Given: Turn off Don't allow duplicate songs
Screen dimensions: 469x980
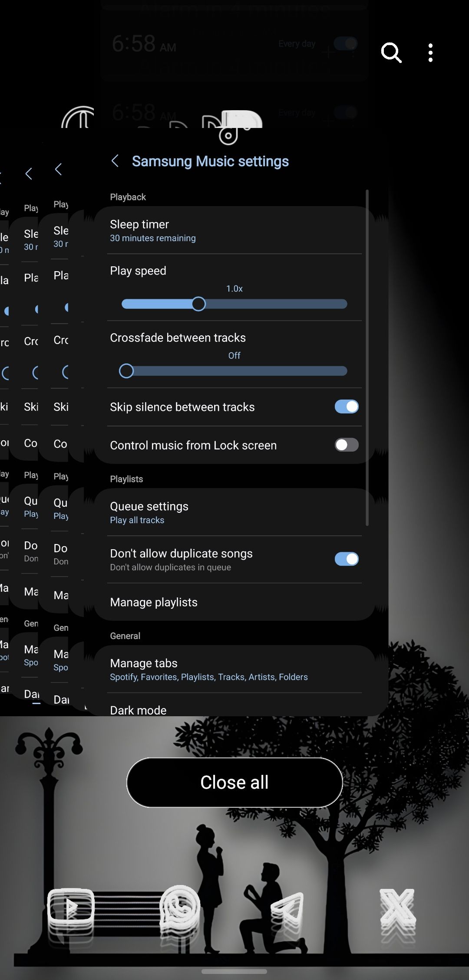Looking at the screenshot, I should pos(346,559).
